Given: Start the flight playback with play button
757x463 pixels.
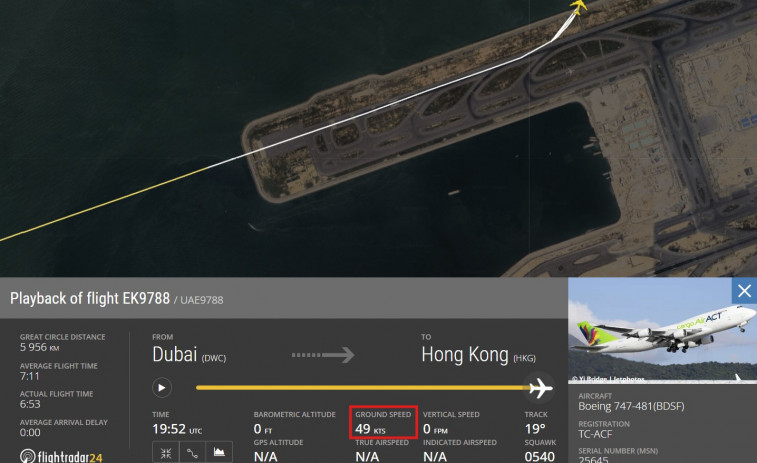Looking at the screenshot, I should click(x=162, y=388).
